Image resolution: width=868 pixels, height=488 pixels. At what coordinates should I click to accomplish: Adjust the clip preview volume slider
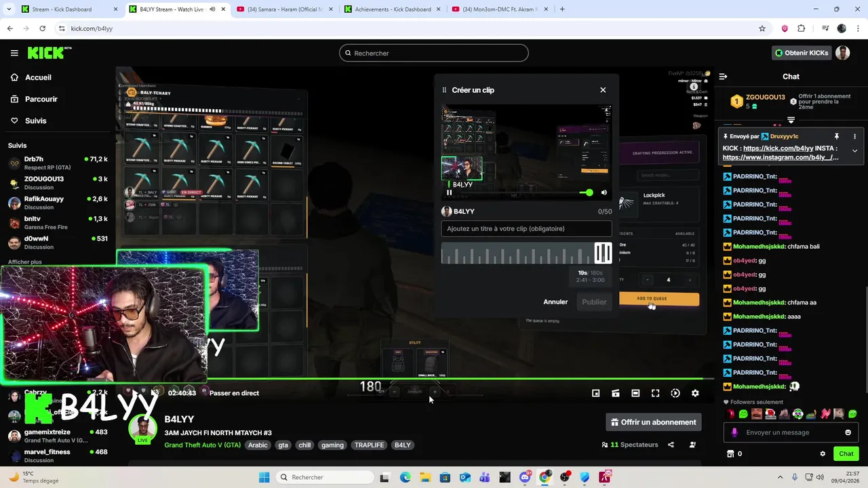587,192
